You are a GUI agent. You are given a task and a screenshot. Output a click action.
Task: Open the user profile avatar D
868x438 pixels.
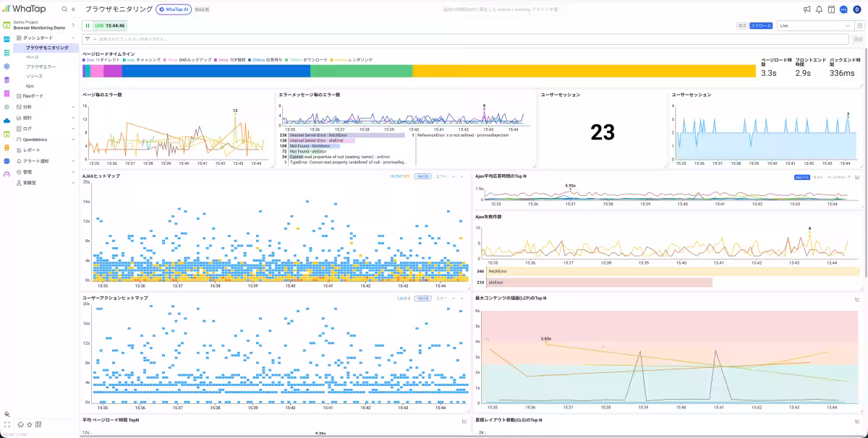coord(856,9)
